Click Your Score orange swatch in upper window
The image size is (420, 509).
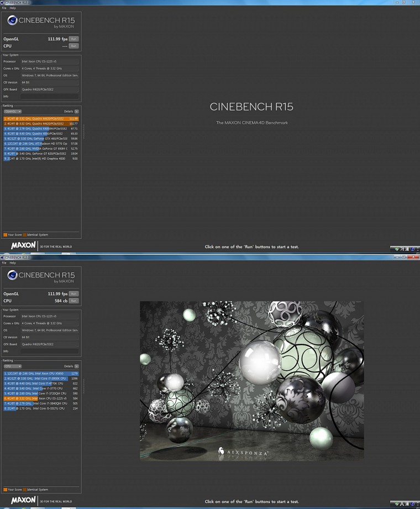coord(5,235)
